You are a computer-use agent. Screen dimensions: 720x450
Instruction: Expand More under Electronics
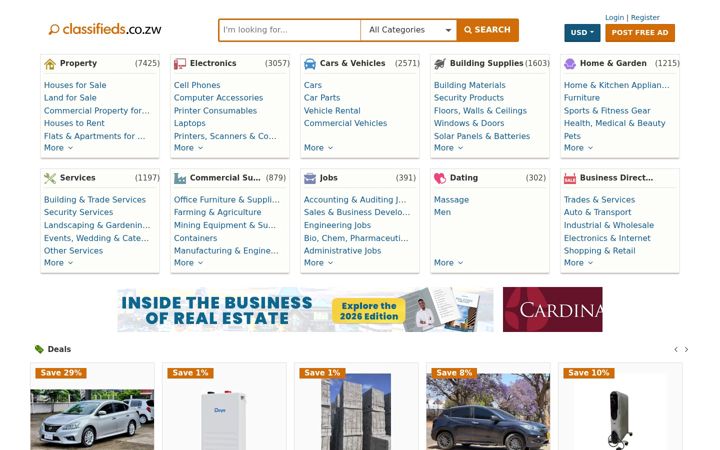click(x=188, y=148)
